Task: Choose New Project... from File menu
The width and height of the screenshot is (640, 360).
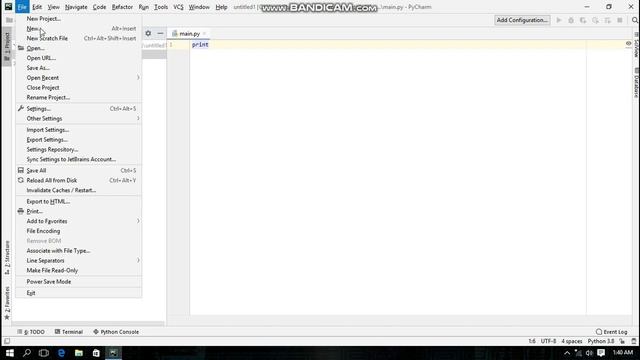Action: click(x=79, y=19)
